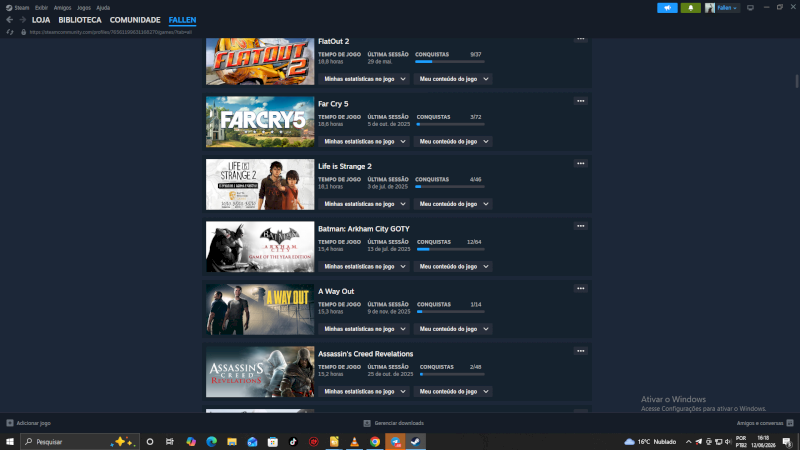Go forward with the navigation arrow

click(22, 20)
